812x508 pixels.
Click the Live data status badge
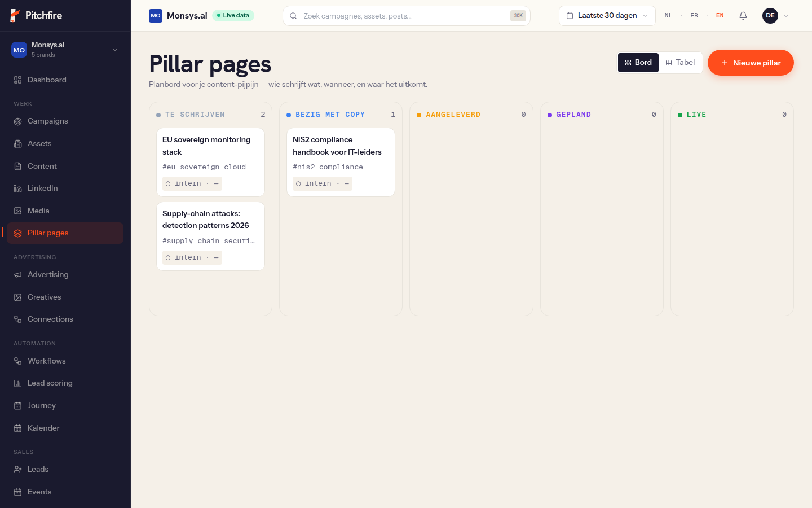coord(233,16)
